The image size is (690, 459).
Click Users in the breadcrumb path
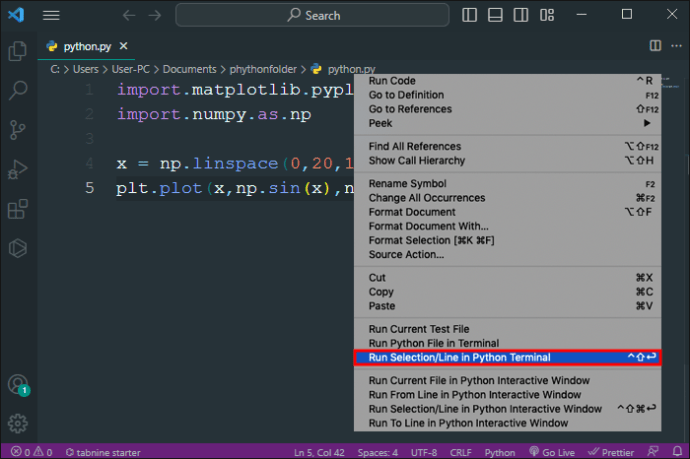point(86,70)
